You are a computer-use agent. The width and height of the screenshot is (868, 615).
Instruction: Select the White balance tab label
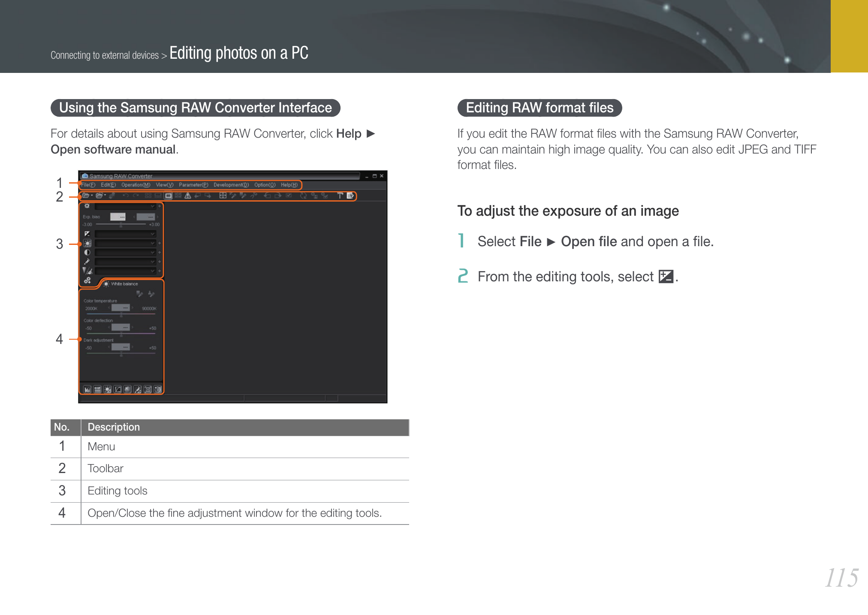[x=124, y=284]
